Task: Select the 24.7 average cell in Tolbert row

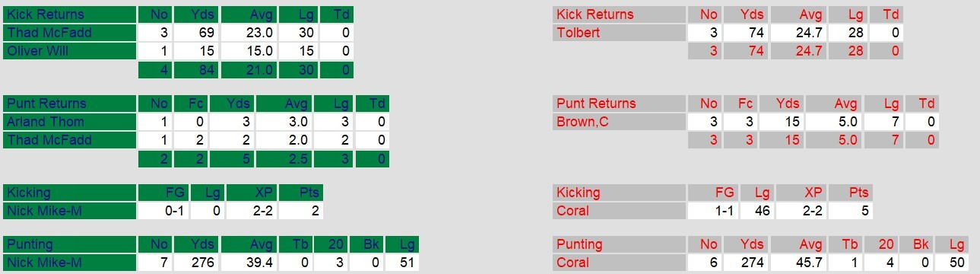Action: tap(798, 33)
